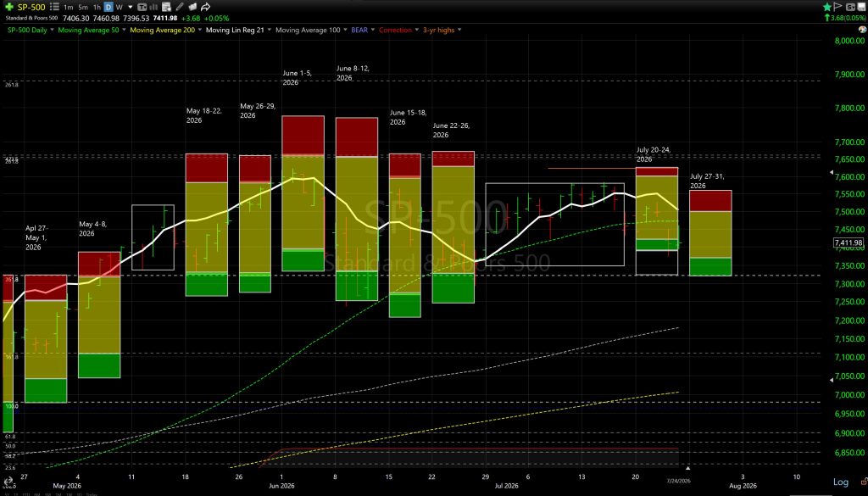Click the green plus add-symbol icon

(x=9, y=7)
